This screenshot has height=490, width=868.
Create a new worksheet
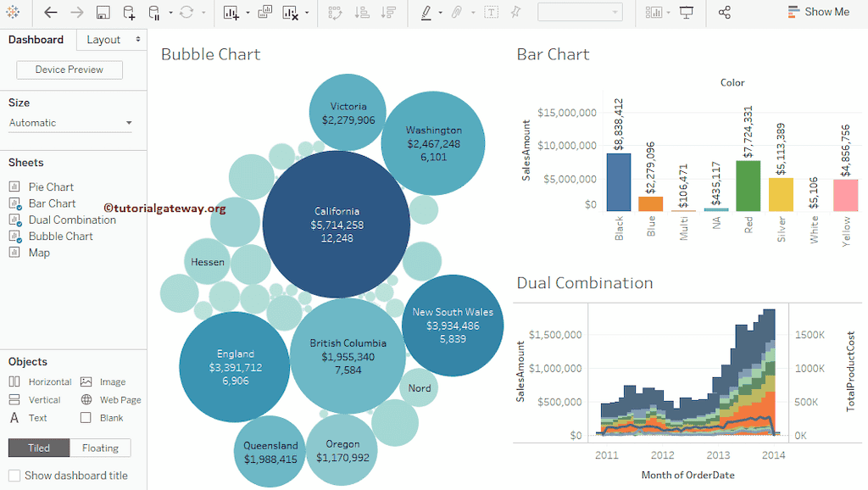pos(231,12)
